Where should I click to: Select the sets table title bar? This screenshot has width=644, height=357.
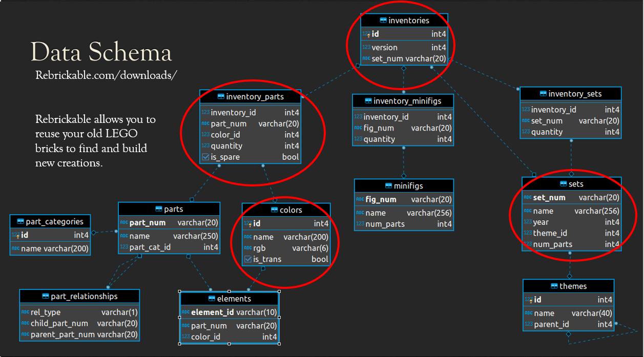(571, 184)
